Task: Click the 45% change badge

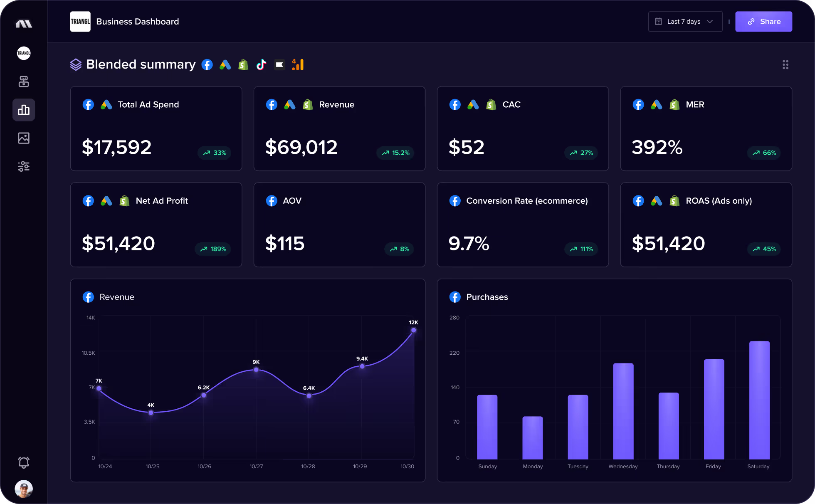Action: [764, 249]
